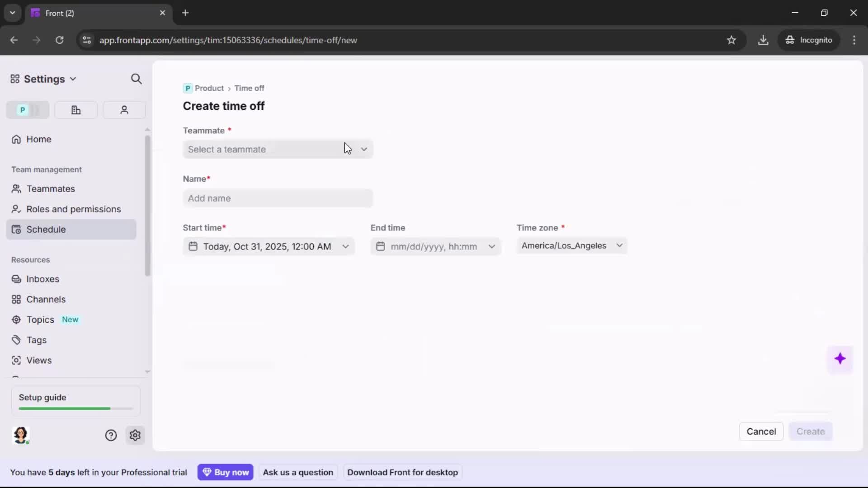Screen dimensions: 868x488
Task: Open the start date calendar icon
Action: (193, 246)
